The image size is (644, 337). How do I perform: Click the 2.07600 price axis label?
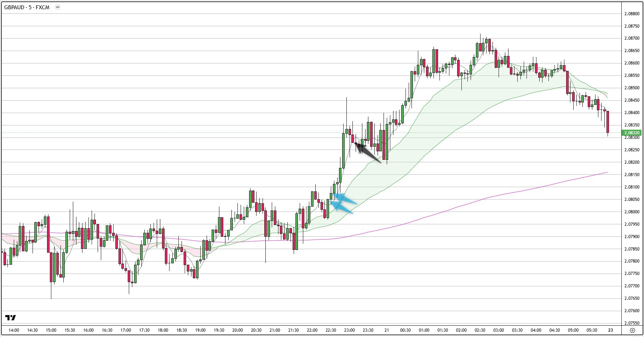click(x=632, y=311)
